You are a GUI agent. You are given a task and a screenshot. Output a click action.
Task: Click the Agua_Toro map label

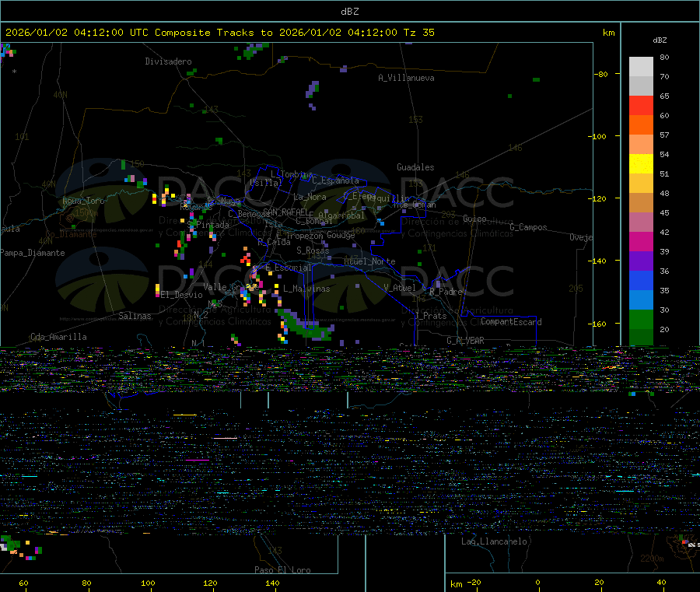(83, 201)
